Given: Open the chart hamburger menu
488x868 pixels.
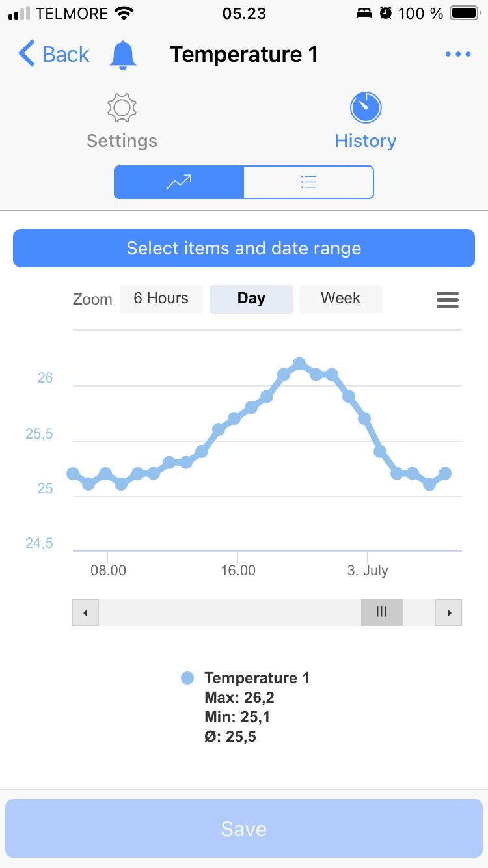Looking at the screenshot, I should coord(448,299).
